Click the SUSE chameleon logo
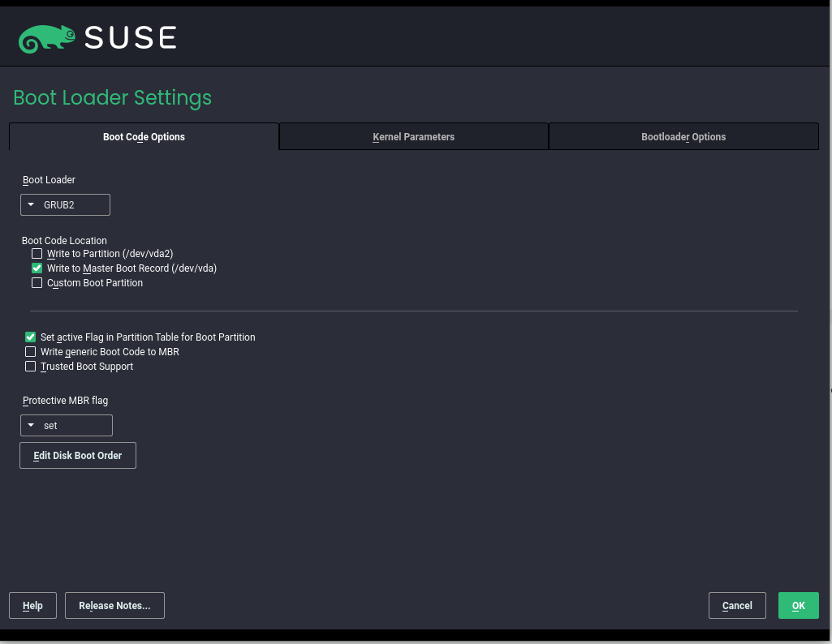Screen dimensions: 832x644 (47, 38)
